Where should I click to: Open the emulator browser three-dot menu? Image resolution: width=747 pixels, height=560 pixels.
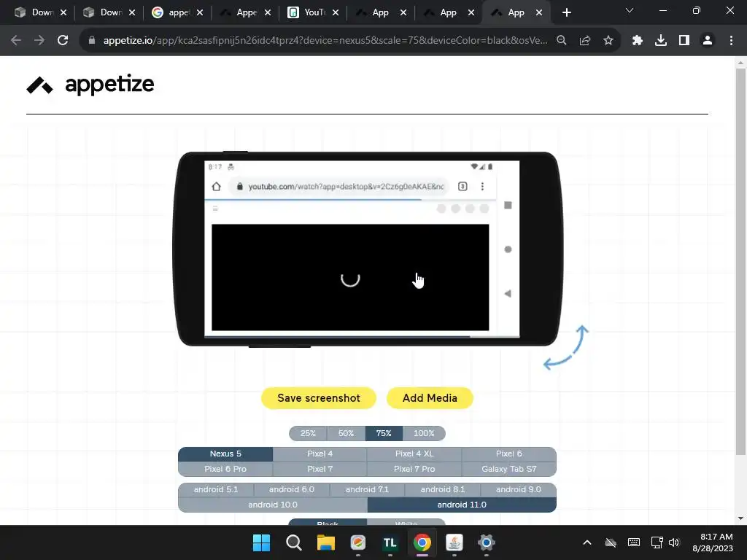(482, 186)
